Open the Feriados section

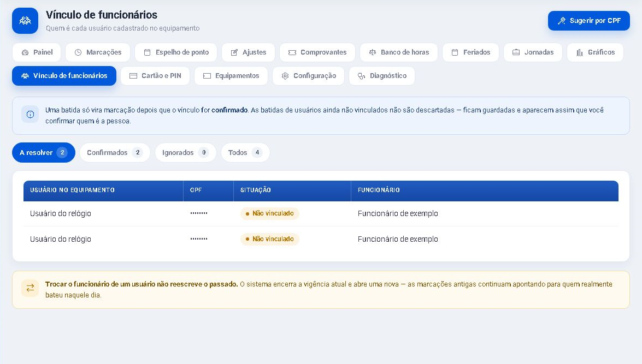[x=470, y=52]
